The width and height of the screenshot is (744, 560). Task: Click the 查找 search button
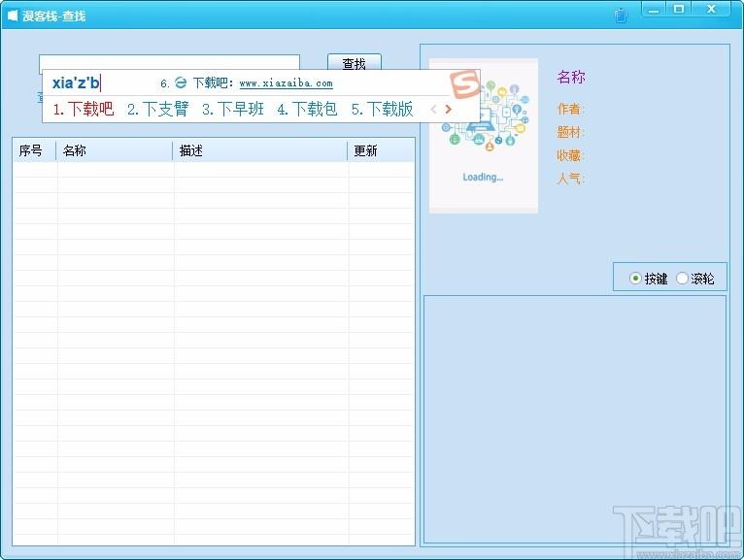point(355,62)
